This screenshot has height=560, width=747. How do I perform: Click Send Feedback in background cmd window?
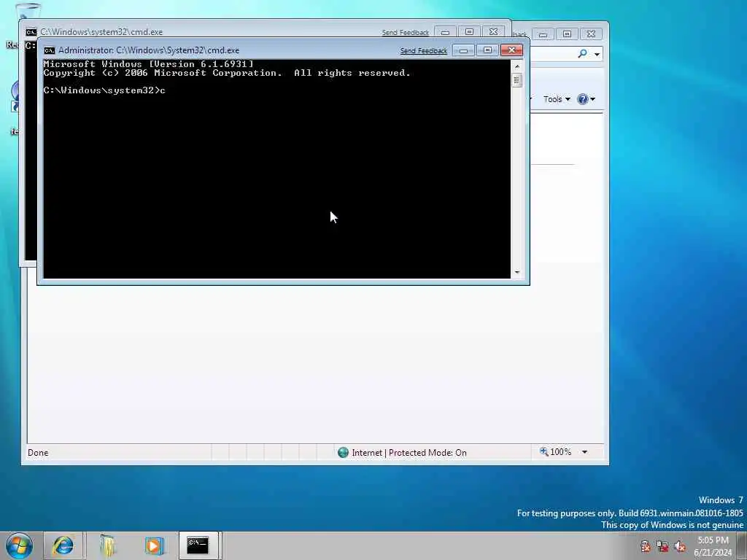(x=405, y=32)
